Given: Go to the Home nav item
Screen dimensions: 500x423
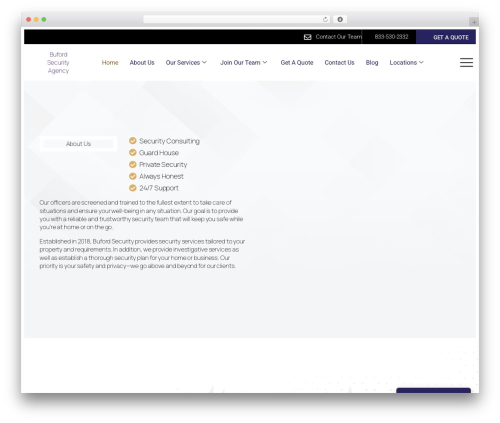Looking at the screenshot, I should [x=110, y=62].
